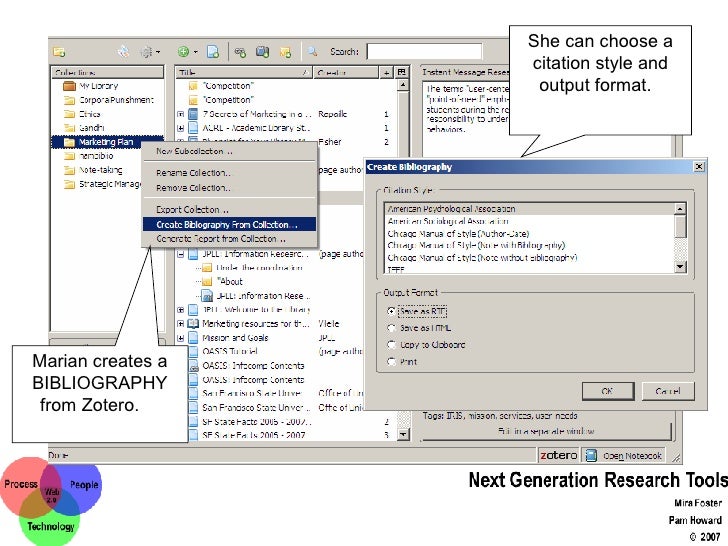The height and width of the screenshot is (546, 728).
Task: Select American Psychological Association style
Action: click(529, 209)
